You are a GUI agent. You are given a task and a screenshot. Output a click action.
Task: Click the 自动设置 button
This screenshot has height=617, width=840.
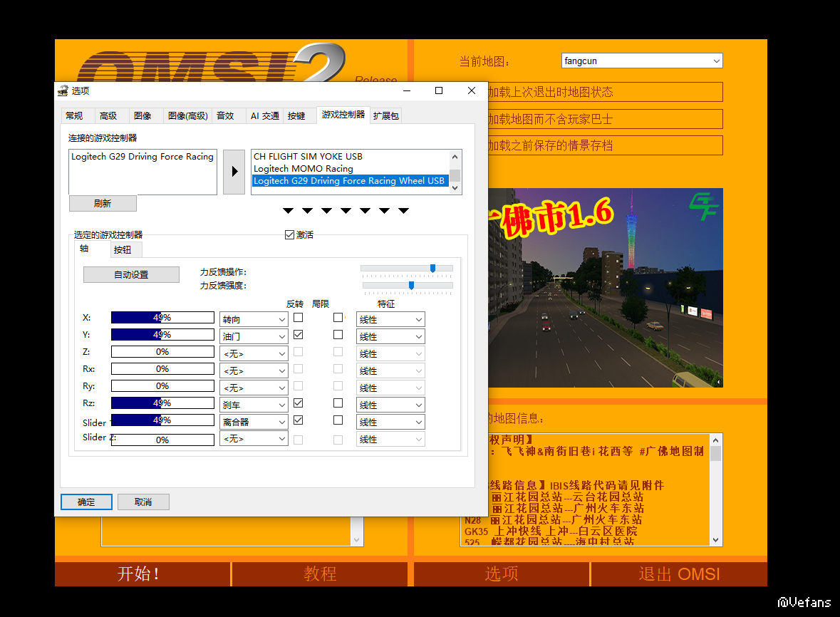(x=131, y=275)
